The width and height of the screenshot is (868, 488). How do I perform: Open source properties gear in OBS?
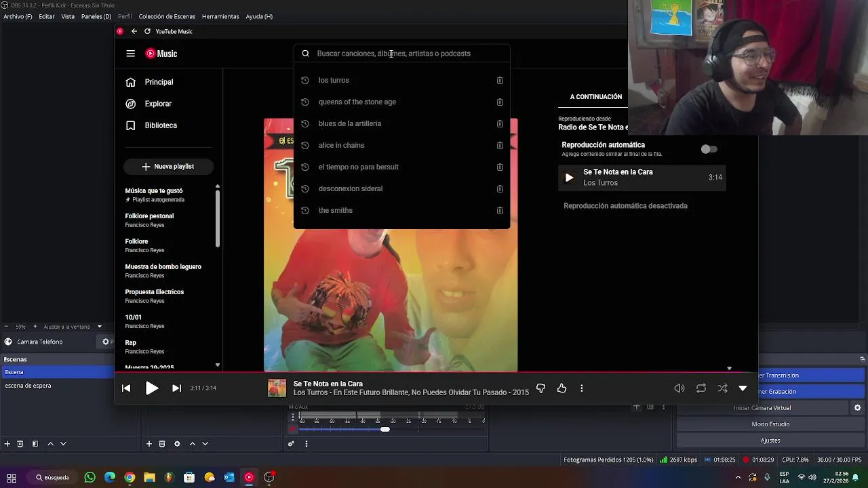pos(177,444)
